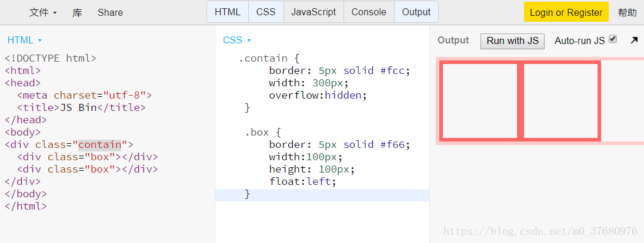Click the <meta charset="utf-8"> line
The image size is (644, 243).
84,95
